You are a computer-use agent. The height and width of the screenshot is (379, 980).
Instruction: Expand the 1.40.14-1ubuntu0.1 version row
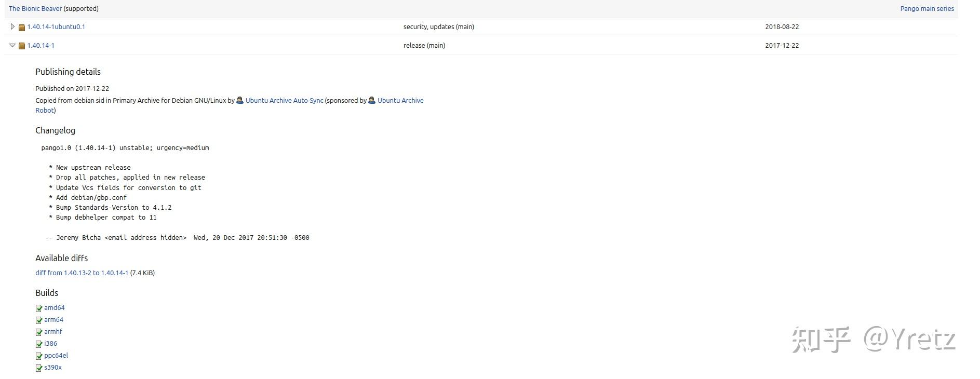click(12, 26)
